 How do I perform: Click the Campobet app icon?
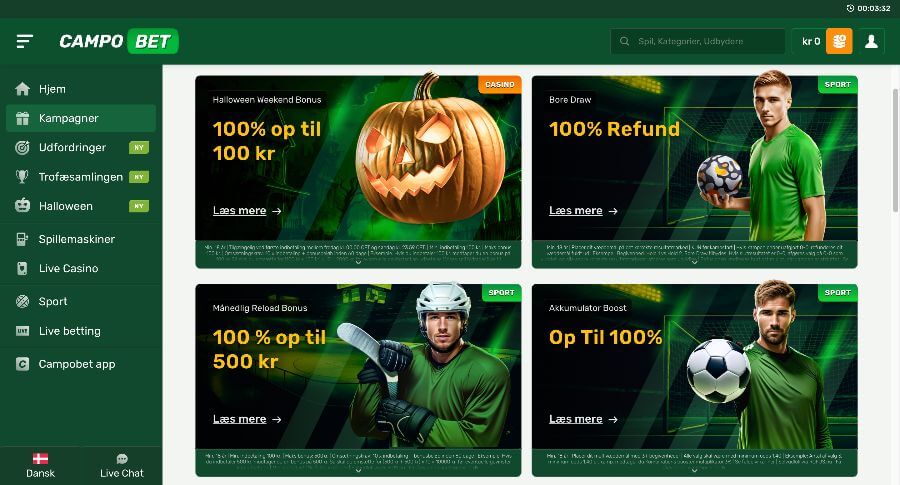[x=22, y=364]
